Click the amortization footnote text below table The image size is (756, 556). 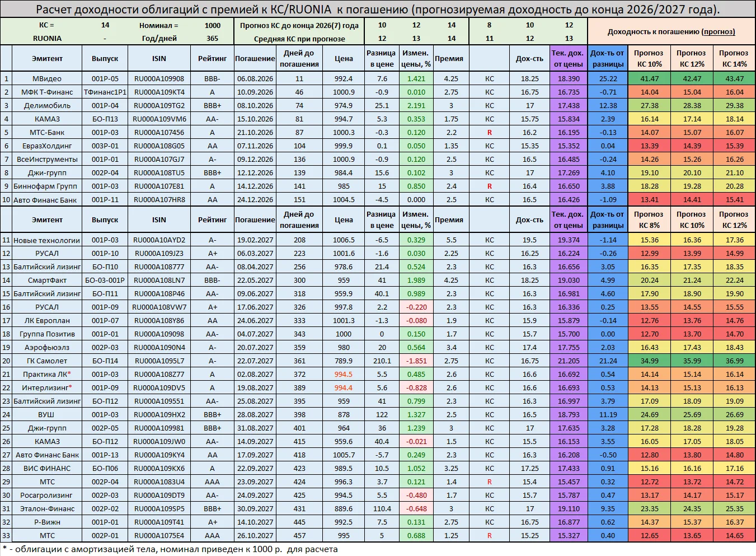pyautogui.click(x=170, y=549)
